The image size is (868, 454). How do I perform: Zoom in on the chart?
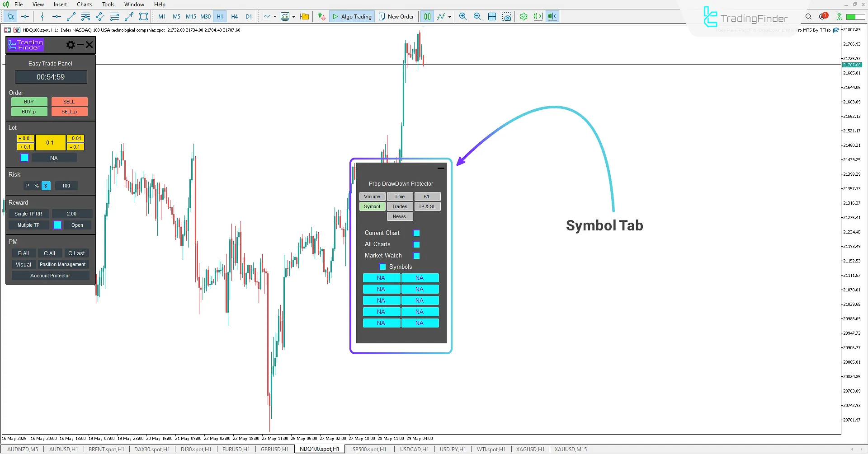[x=463, y=16]
